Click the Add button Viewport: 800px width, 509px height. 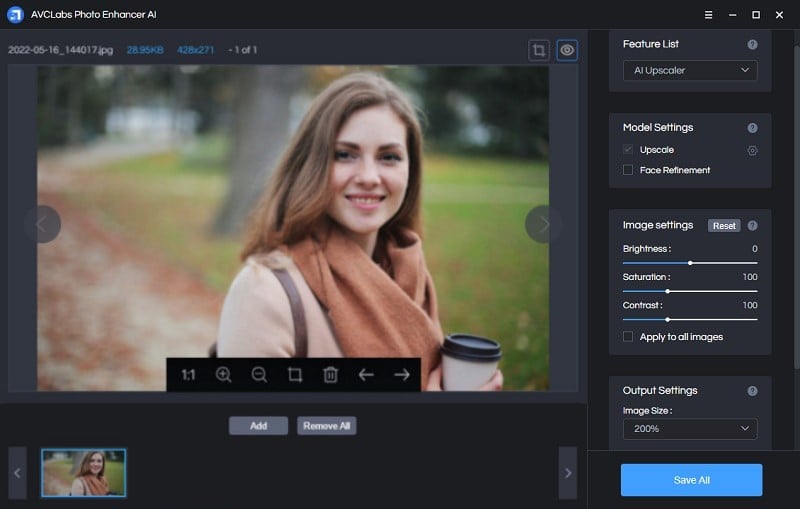coord(258,426)
